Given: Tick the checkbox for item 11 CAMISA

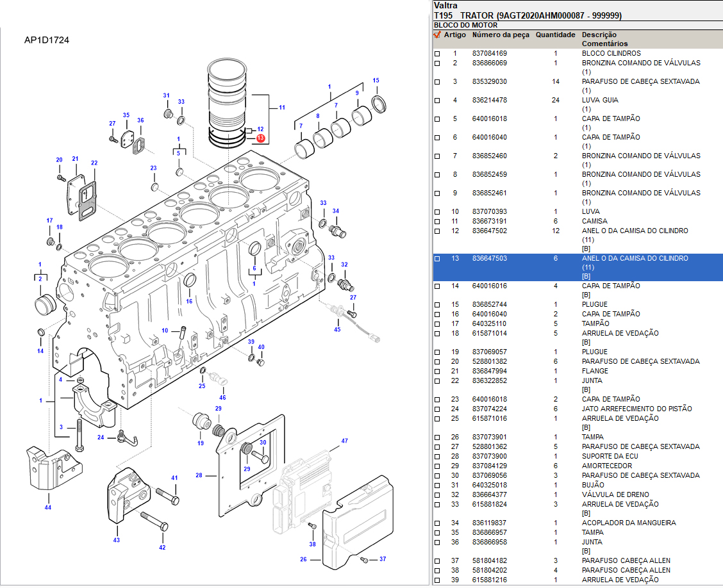Looking at the screenshot, I should 438,222.
